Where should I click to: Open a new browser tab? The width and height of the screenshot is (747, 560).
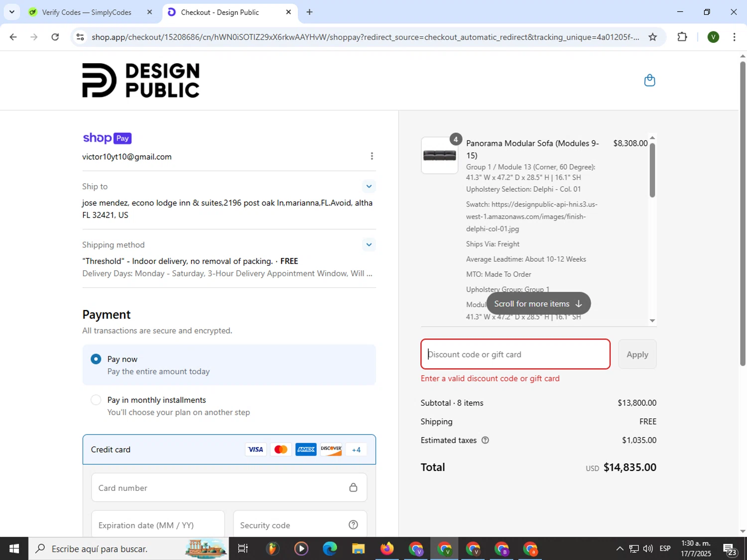(309, 12)
